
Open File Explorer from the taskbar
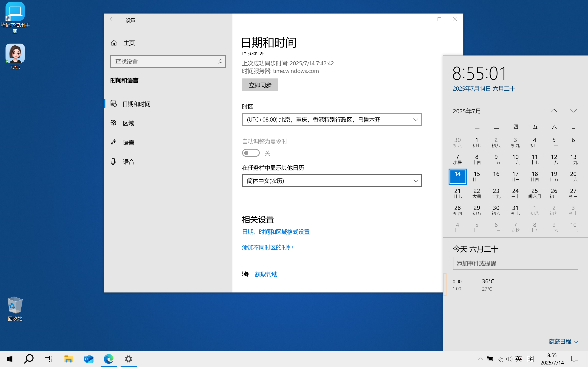(x=68, y=359)
